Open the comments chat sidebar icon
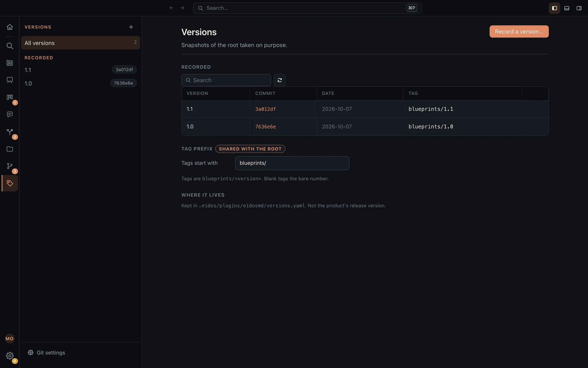The image size is (588, 368). coord(10,114)
